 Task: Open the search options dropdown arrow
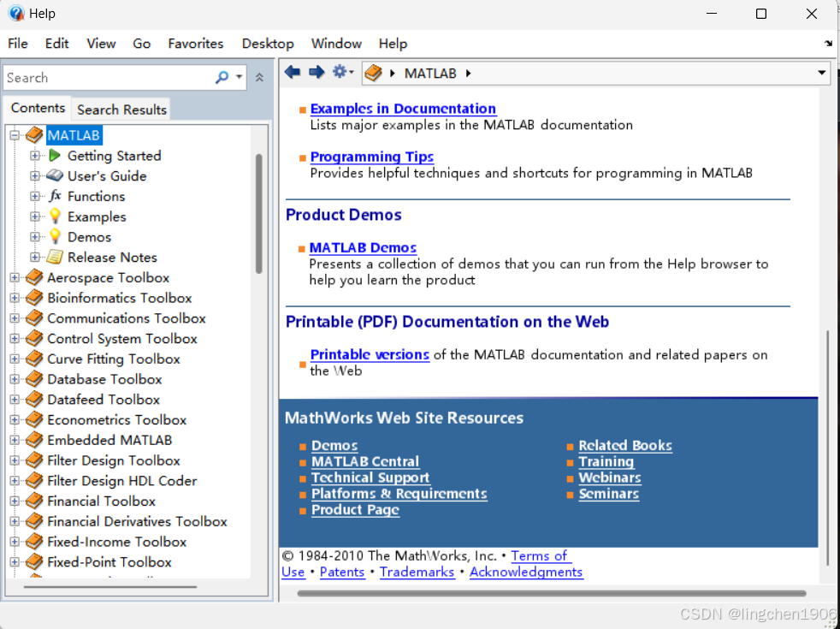pyautogui.click(x=239, y=78)
